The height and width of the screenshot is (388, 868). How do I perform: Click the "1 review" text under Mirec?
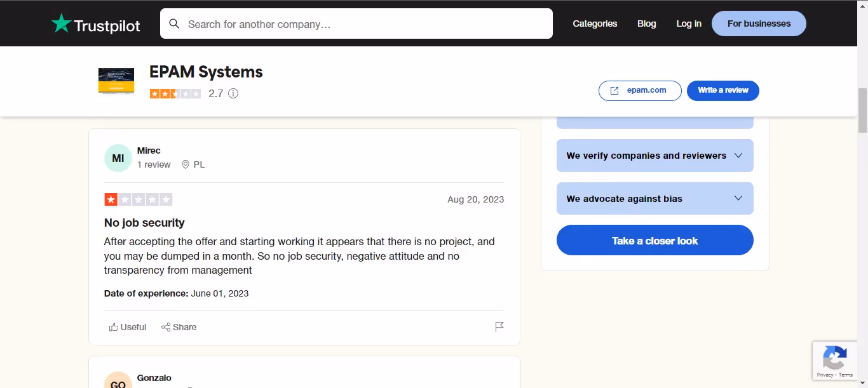tap(154, 164)
